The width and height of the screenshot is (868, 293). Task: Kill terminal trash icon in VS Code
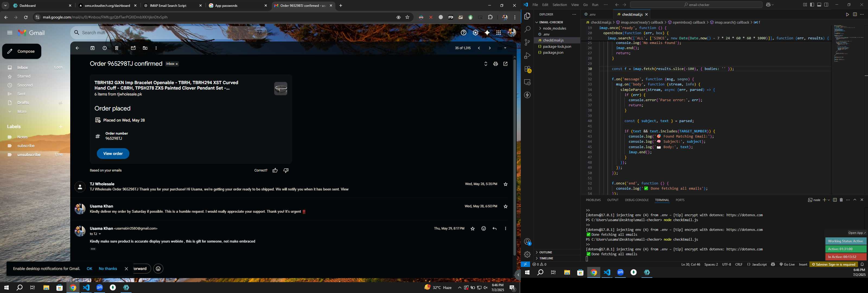pos(841,200)
